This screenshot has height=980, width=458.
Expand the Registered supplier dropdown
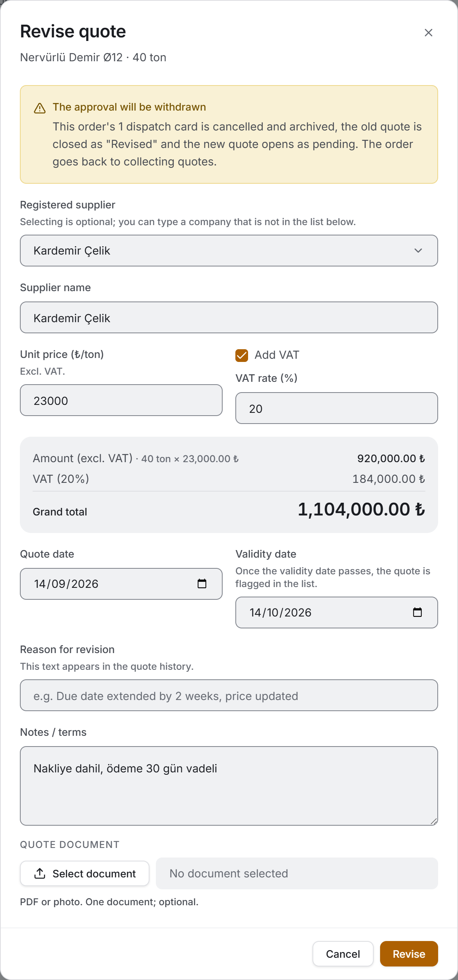(229, 251)
